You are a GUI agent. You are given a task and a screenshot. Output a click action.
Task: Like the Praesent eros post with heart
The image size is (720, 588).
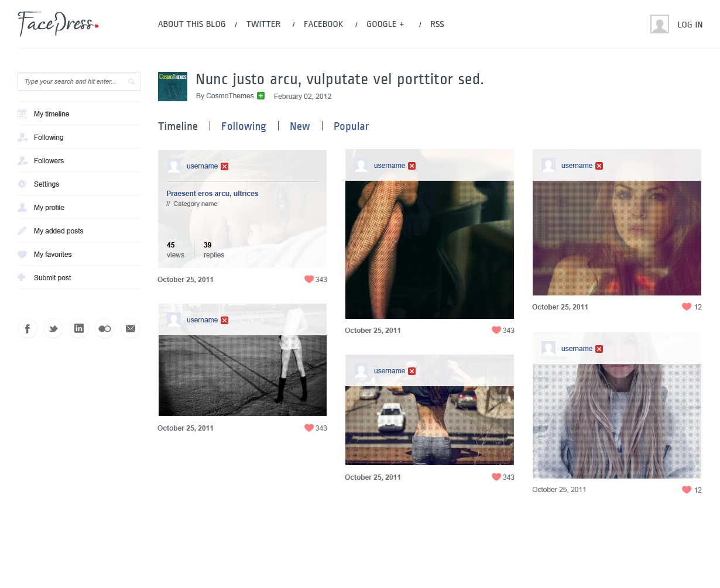click(x=309, y=279)
